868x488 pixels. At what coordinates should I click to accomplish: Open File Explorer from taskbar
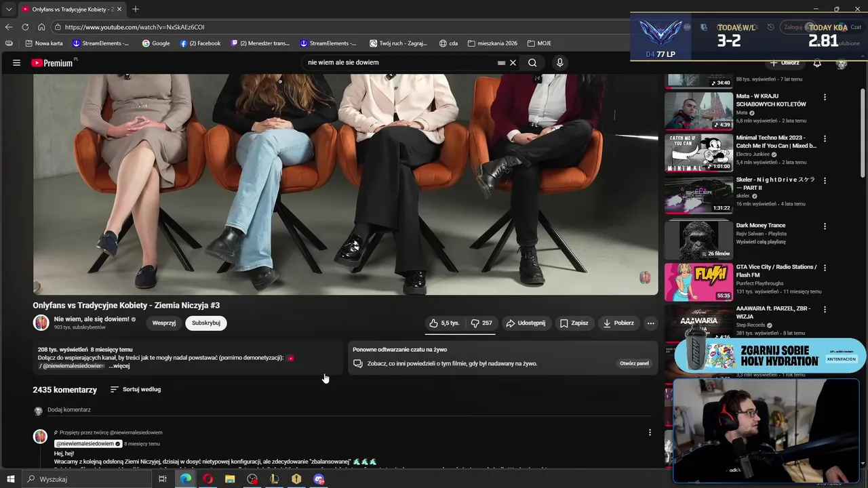(x=230, y=479)
